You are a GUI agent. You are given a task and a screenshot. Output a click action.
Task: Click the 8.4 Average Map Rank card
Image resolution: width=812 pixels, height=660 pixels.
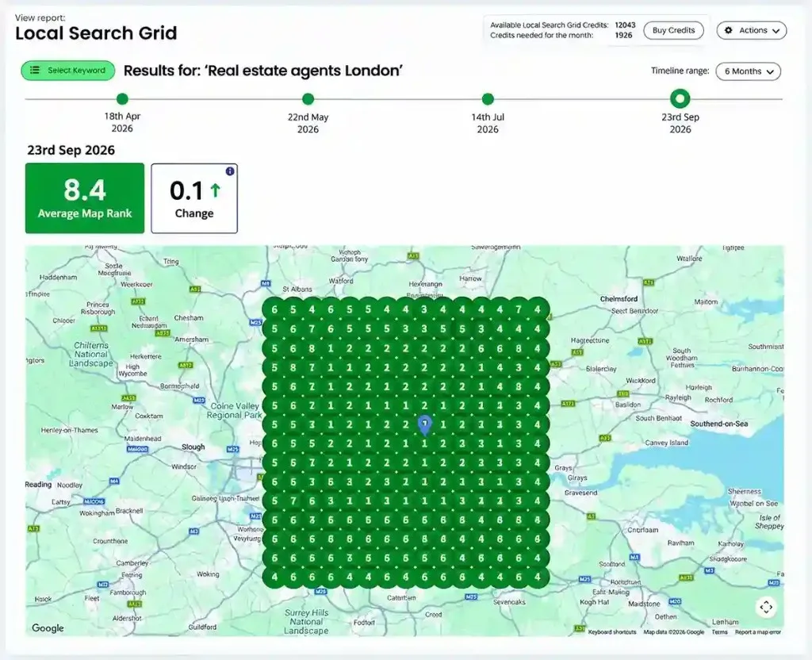coord(85,198)
